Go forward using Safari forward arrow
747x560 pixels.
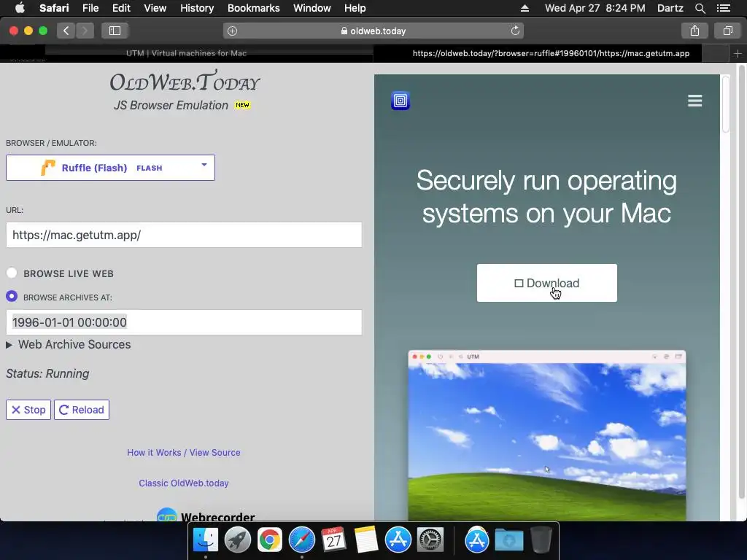(85, 31)
